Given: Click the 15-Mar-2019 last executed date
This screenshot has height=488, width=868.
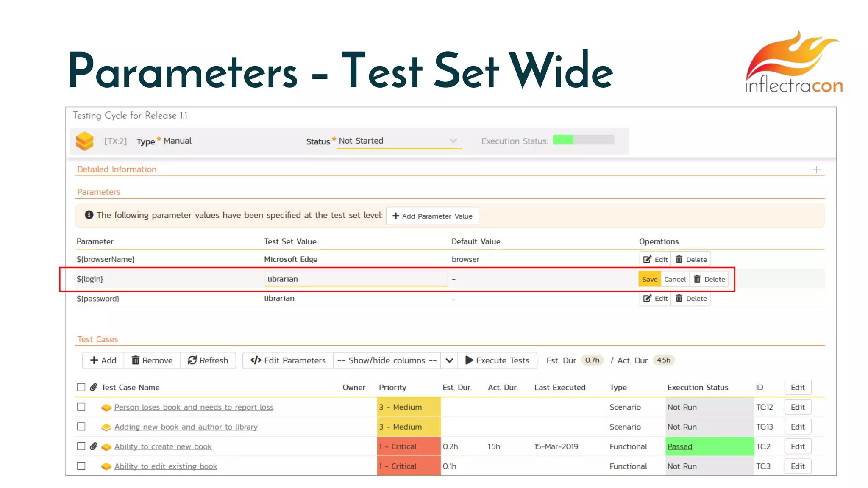Looking at the screenshot, I should point(556,446).
